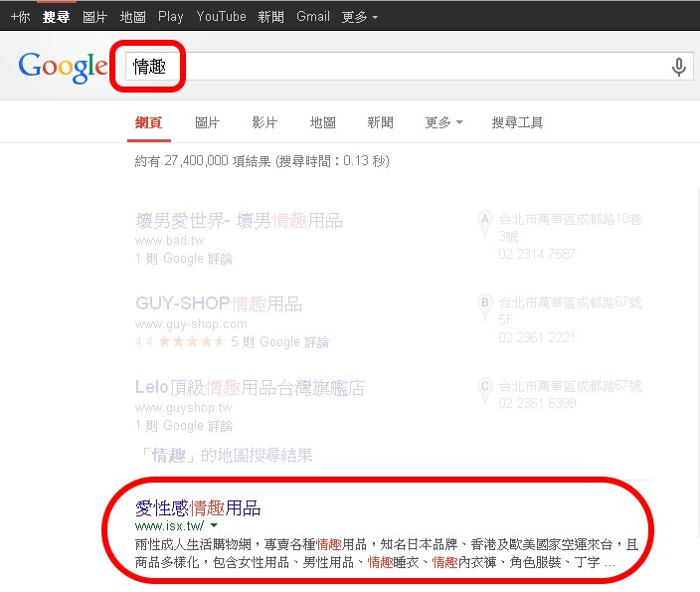
Task: Click phone number 02 2361 6399
Action: pyautogui.click(x=537, y=403)
